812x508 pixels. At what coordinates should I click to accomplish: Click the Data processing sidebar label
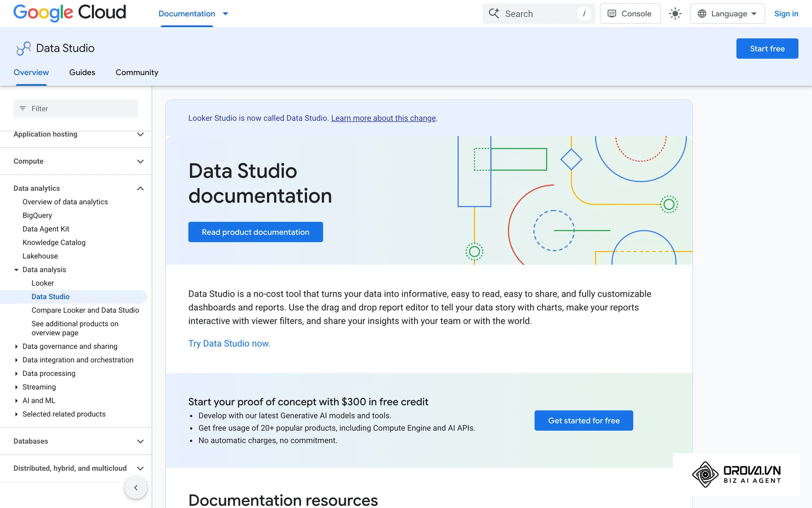coord(49,374)
